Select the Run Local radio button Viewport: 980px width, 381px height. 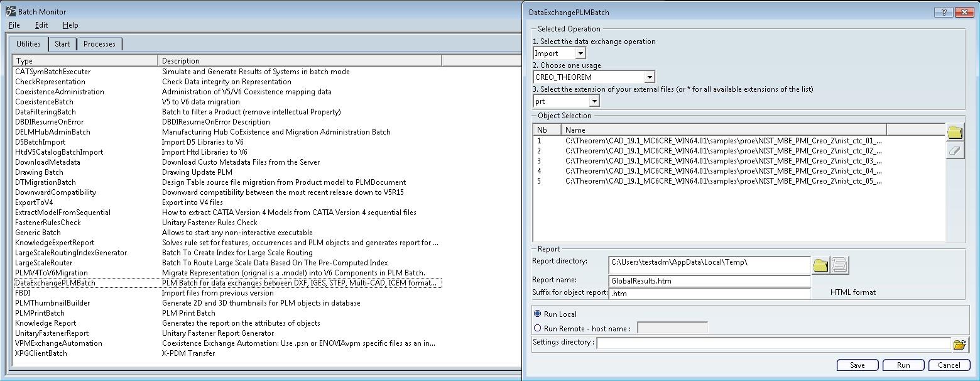(x=537, y=314)
